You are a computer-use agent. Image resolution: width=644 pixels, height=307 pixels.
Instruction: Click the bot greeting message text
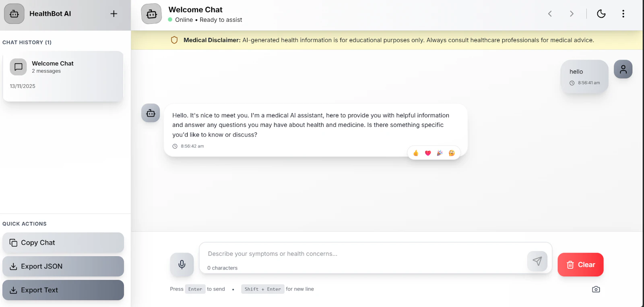point(311,125)
